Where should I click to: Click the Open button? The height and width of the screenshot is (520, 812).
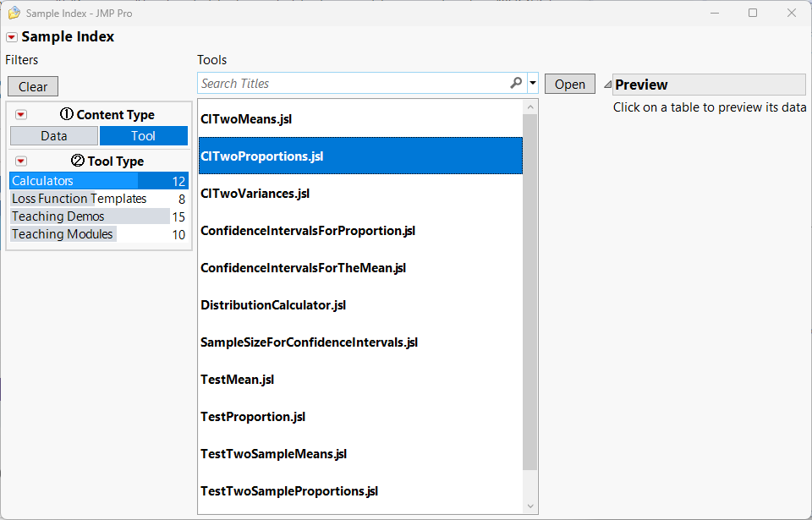[569, 84]
